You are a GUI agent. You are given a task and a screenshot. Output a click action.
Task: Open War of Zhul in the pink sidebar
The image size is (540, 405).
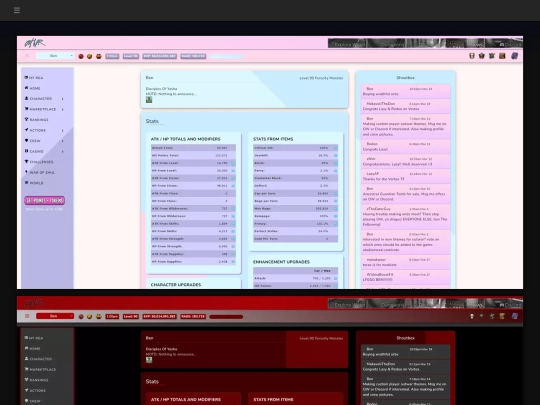pos(40,173)
